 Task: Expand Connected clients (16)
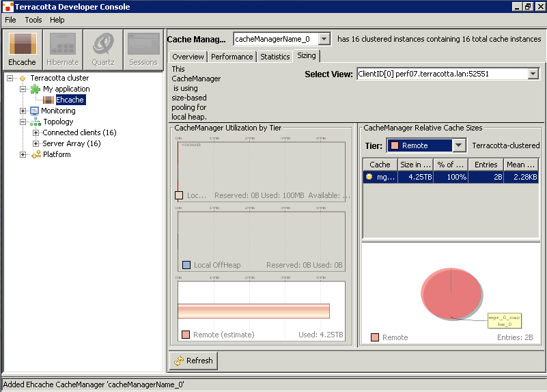pos(36,133)
